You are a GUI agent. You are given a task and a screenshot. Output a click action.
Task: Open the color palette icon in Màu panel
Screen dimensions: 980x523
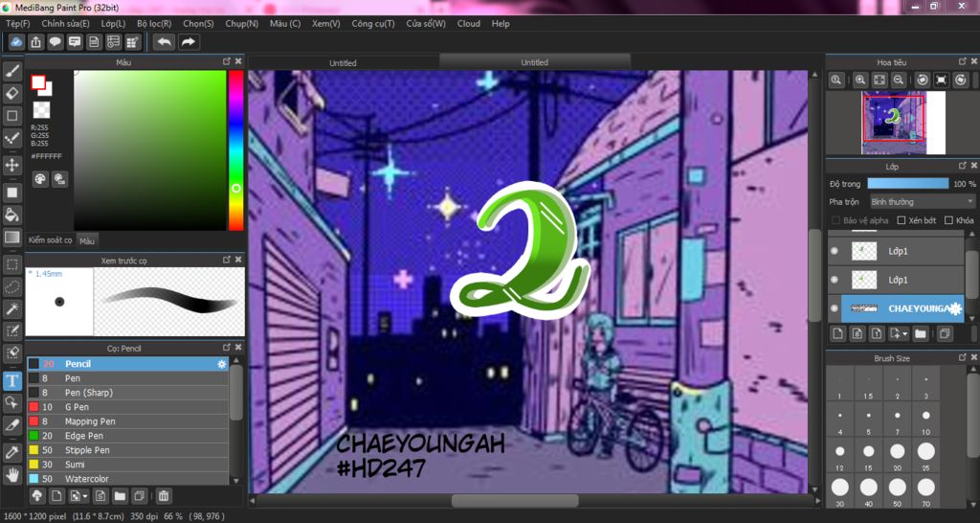pos(40,179)
